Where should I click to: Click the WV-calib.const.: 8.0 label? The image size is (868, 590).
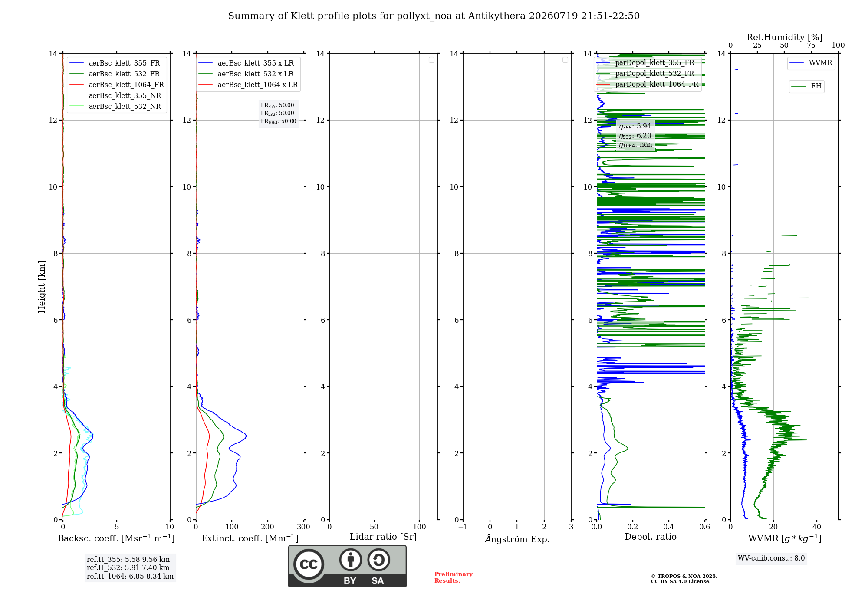(771, 558)
